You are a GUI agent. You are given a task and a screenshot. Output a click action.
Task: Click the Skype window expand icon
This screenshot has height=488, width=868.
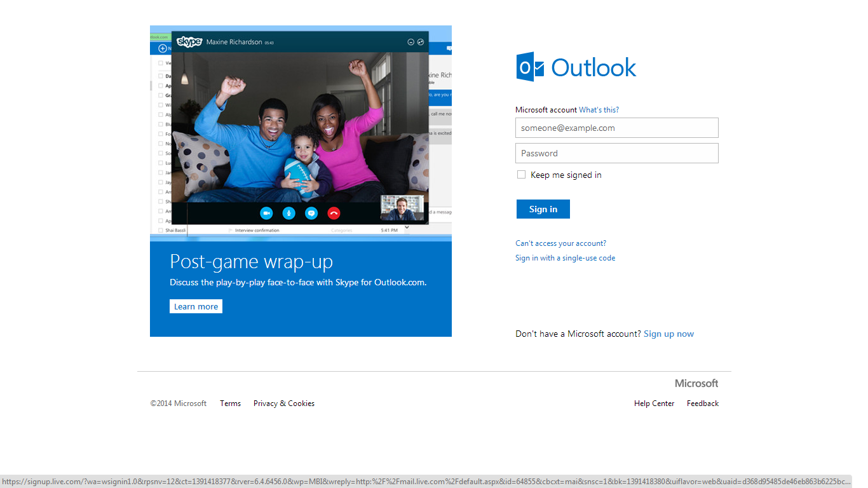pos(421,42)
